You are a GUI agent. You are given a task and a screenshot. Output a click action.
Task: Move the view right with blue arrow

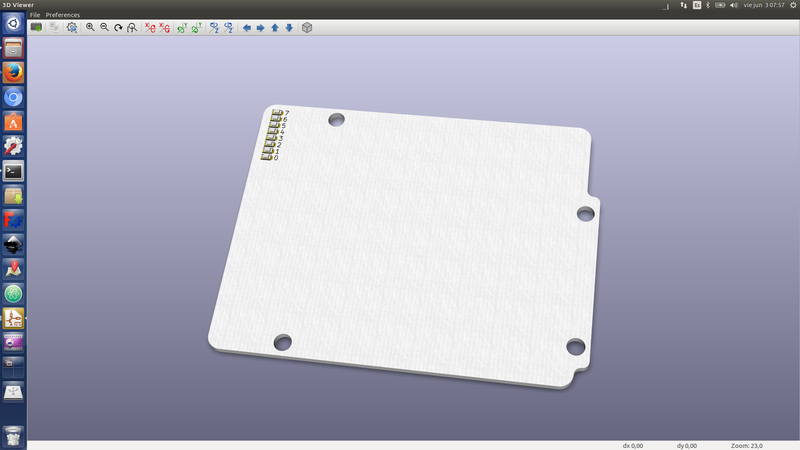[261, 27]
